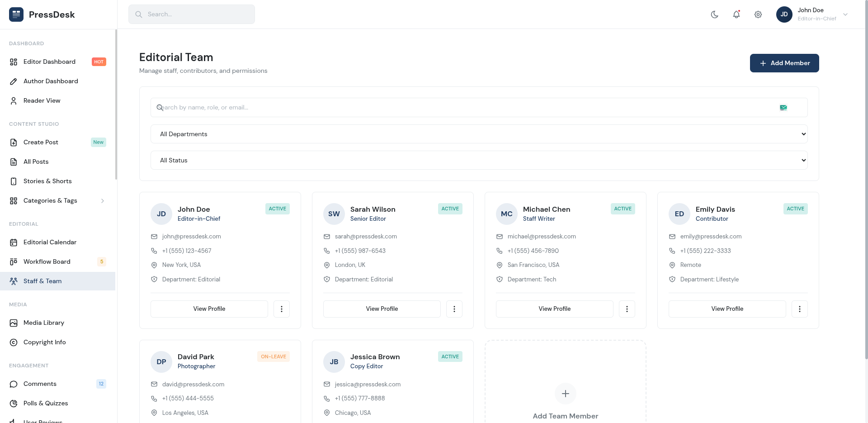This screenshot has height=423, width=868.
Task: Open Media Library from the sidebar
Action: click(x=43, y=323)
